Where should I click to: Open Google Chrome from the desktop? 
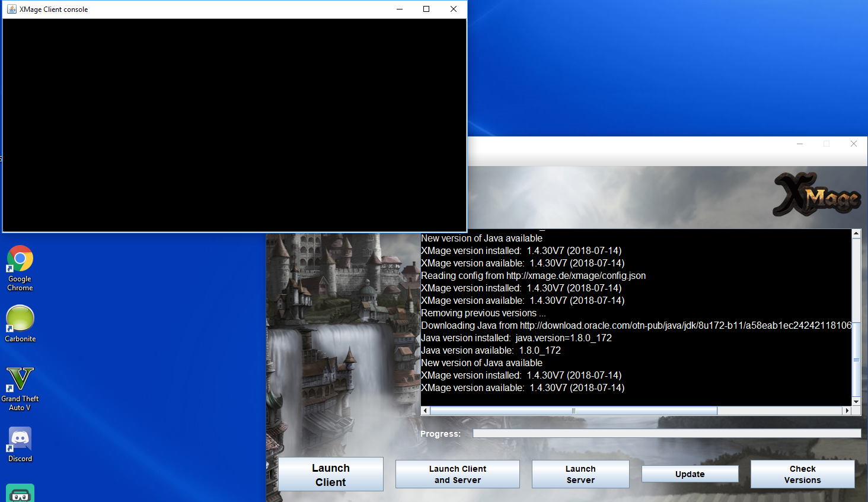(20, 259)
